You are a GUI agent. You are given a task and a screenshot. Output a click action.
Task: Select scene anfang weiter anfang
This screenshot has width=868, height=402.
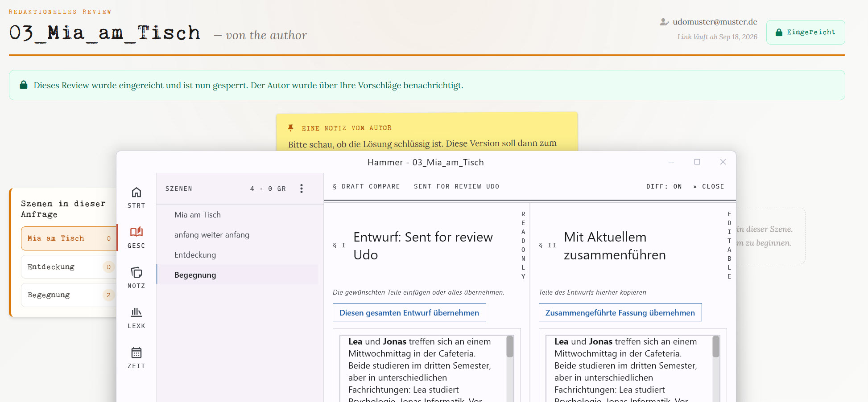tap(237, 235)
